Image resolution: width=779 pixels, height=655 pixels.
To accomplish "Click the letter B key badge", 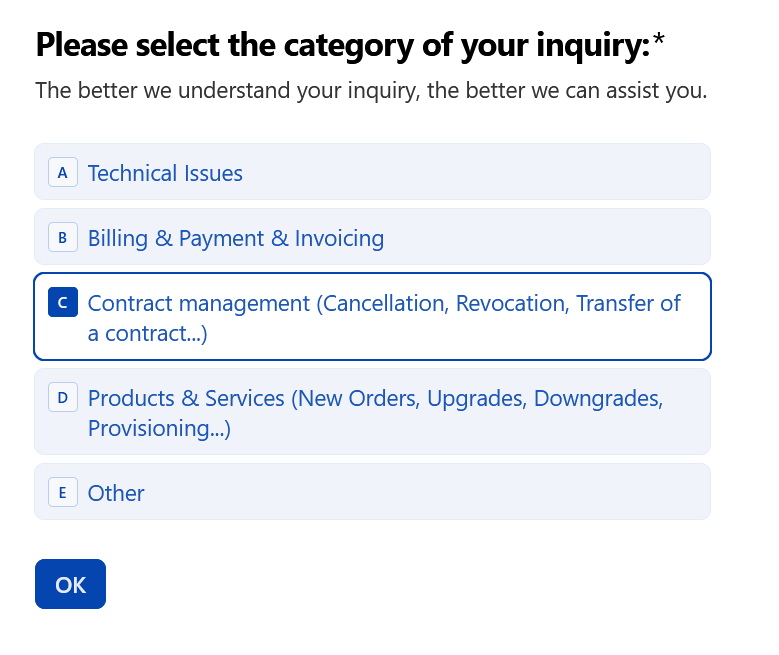I will (x=62, y=238).
